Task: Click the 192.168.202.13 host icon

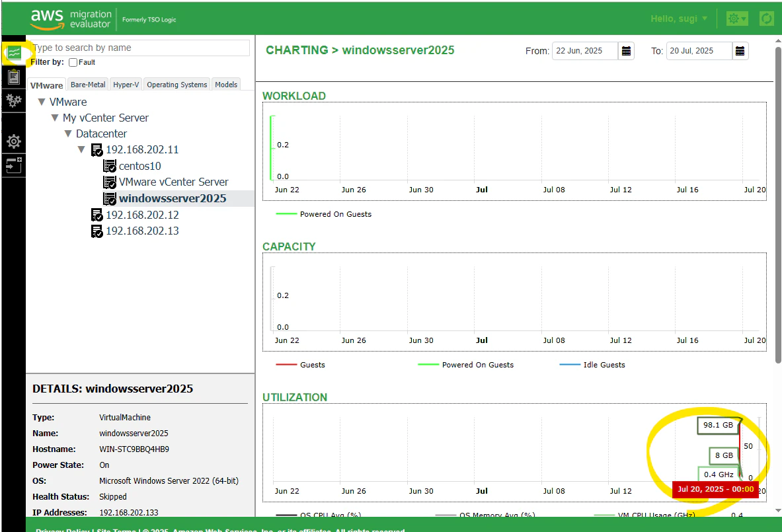Action: pos(97,231)
